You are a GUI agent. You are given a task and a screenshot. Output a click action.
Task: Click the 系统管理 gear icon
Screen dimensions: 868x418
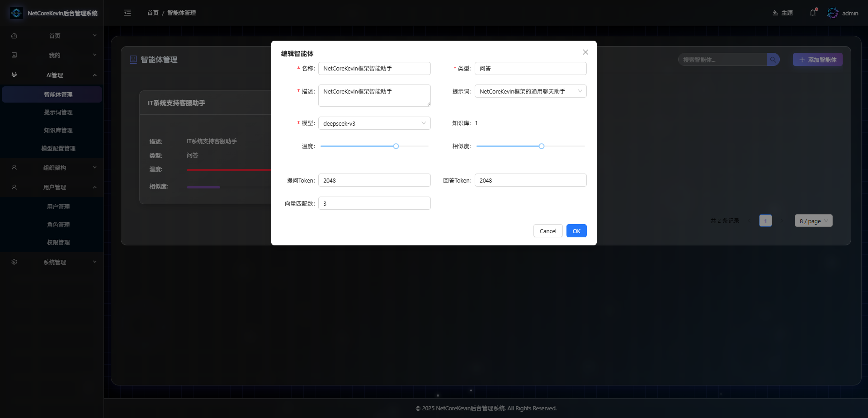tap(14, 262)
